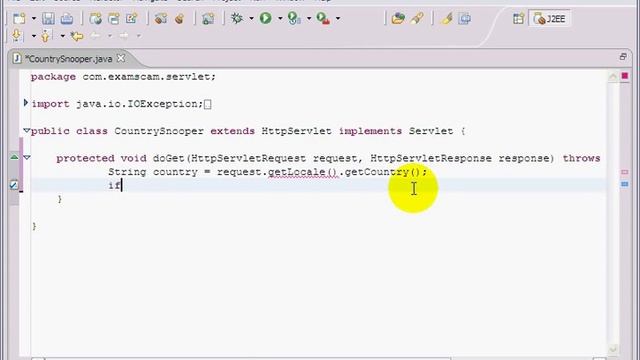Click the Run on Server icon
This screenshot has width=640, height=360.
pos(294,18)
